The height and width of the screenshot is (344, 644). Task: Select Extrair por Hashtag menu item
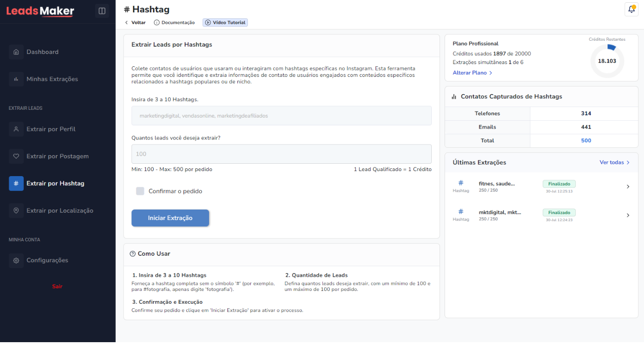(55, 183)
